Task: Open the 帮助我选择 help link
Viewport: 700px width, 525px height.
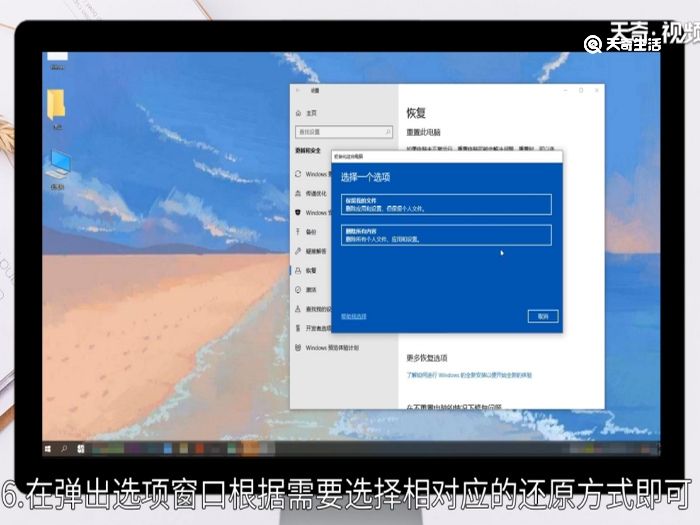Action: click(354, 316)
